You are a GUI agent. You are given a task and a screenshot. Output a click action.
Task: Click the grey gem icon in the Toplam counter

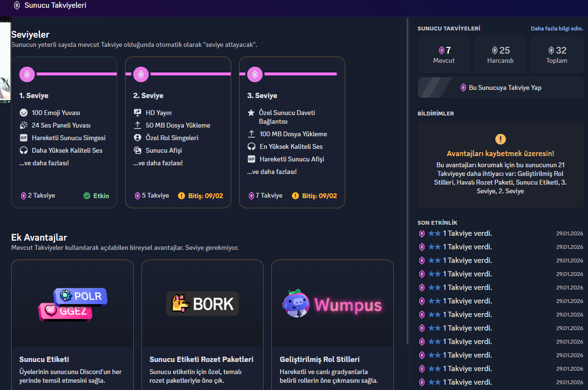pyautogui.click(x=551, y=50)
